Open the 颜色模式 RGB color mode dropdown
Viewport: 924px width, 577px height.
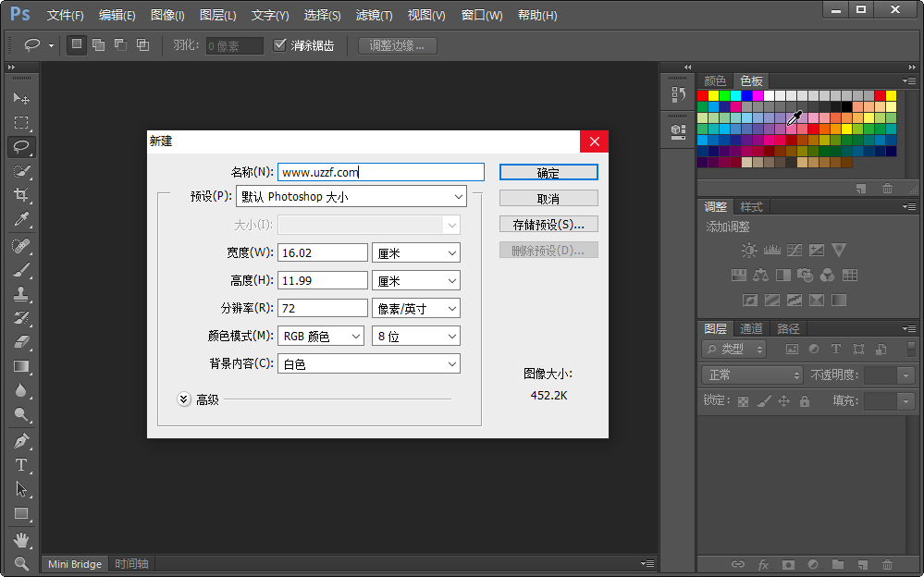(x=321, y=336)
